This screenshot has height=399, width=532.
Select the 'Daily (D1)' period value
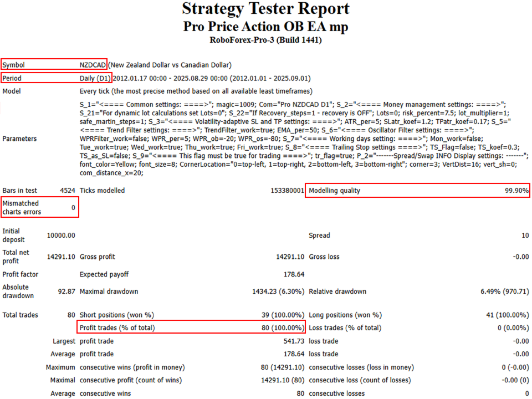95,78
